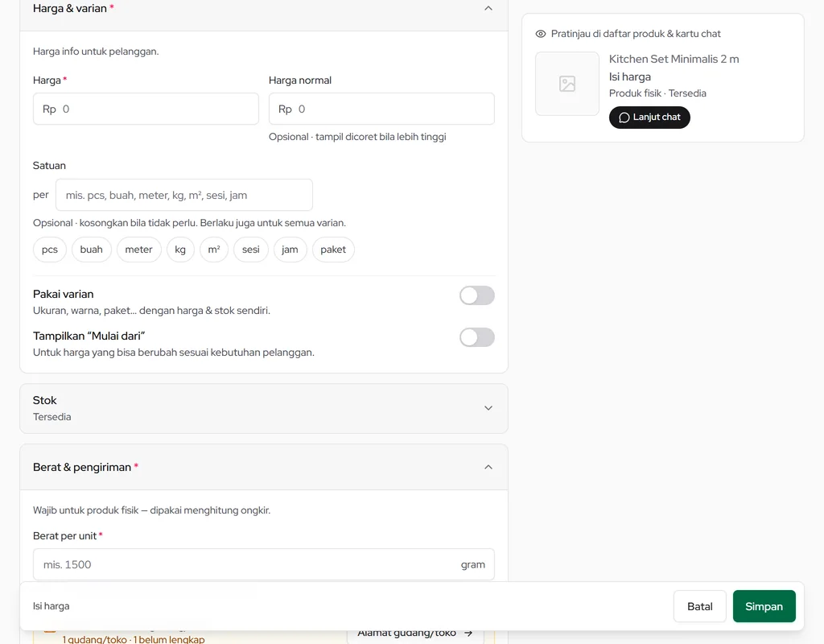Turn on Tampilkan "Mulai dari" toggle
Image resolution: width=824 pixels, height=644 pixels.
point(476,337)
